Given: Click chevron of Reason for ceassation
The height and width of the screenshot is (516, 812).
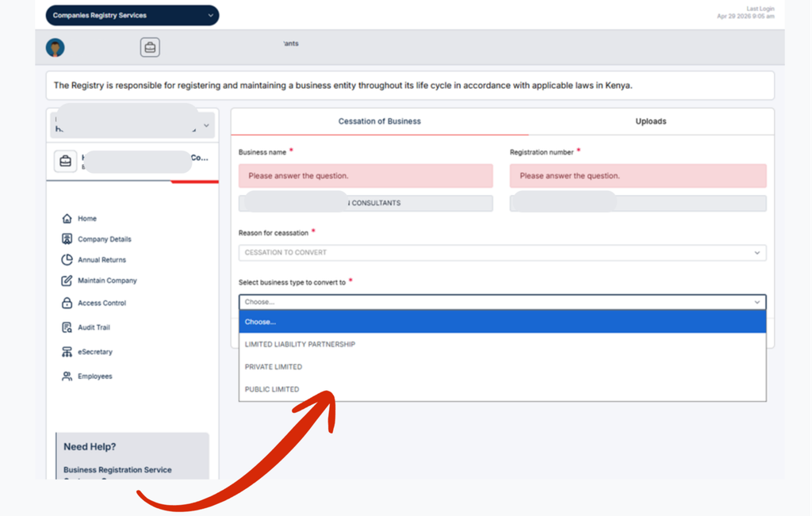Looking at the screenshot, I should [757, 253].
